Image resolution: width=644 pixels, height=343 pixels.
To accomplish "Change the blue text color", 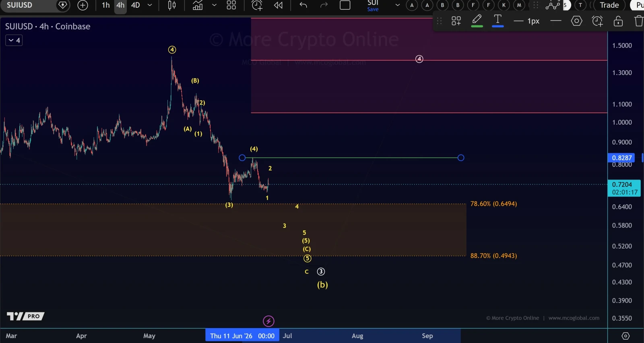I will click(x=498, y=21).
